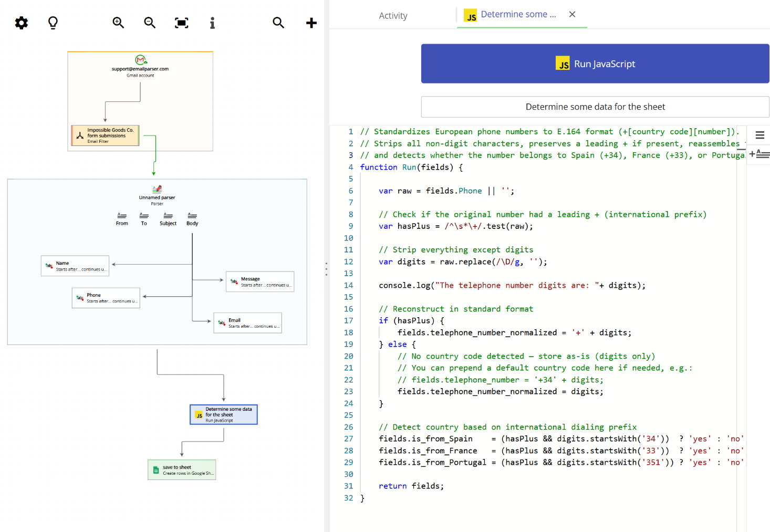Open the info panel icon
770x532 pixels.
[x=212, y=23]
